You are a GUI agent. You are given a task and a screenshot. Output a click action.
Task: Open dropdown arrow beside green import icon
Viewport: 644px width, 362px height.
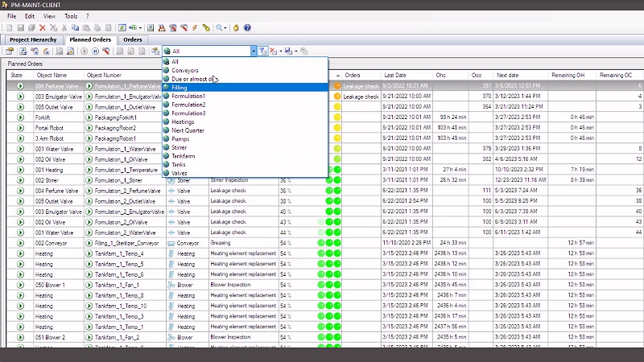pos(140,28)
